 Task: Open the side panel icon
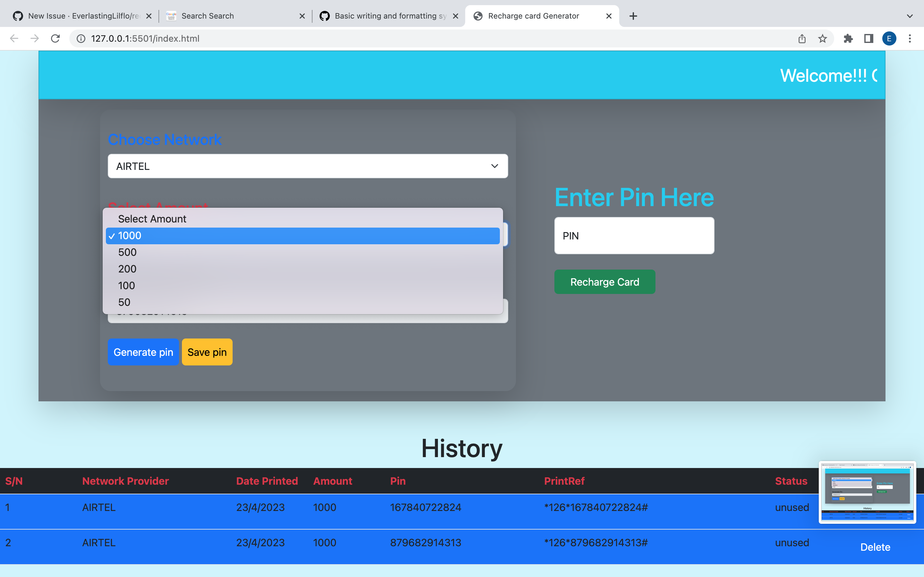868,38
